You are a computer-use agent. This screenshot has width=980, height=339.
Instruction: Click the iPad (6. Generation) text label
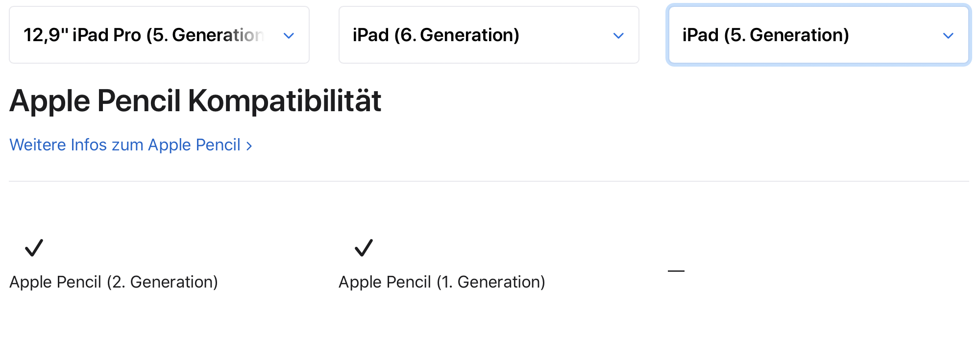(x=436, y=35)
